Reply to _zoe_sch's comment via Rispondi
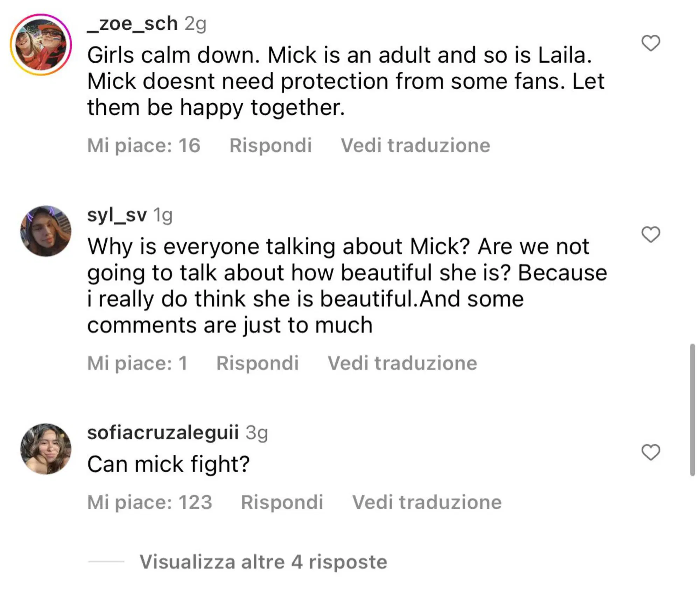The width and height of the screenshot is (700, 594). pos(270,146)
